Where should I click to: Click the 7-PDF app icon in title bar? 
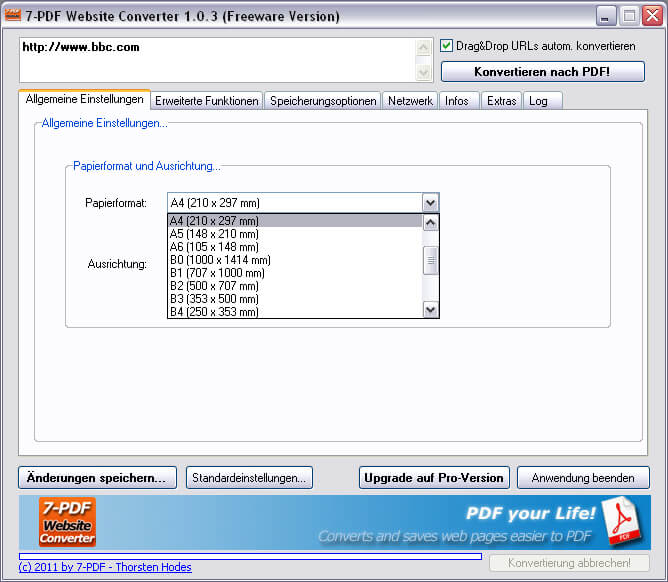point(13,16)
